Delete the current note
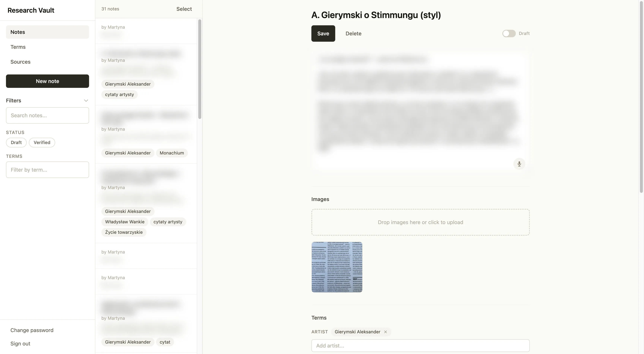 tap(353, 34)
